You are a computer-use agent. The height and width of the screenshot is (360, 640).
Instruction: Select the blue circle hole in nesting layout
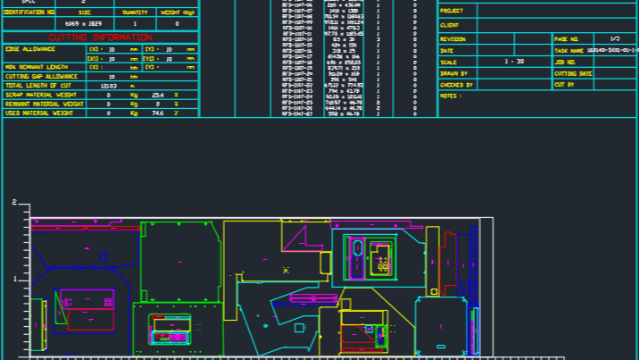(103, 257)
